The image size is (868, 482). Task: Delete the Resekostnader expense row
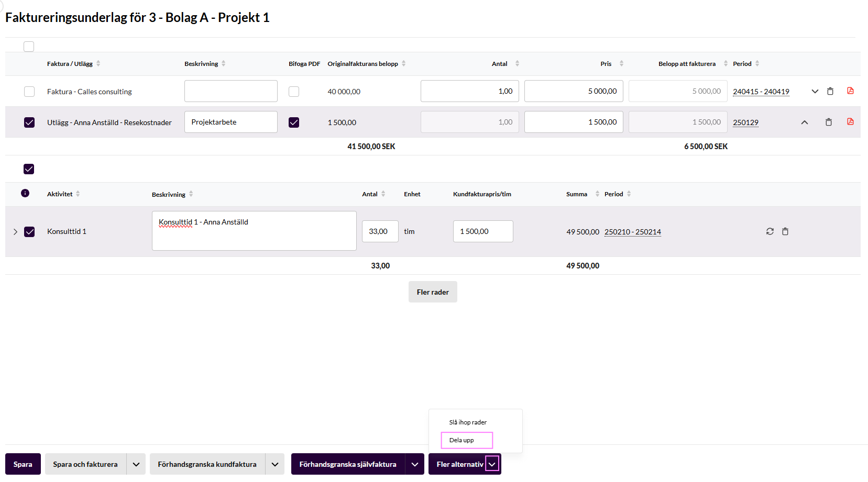pyautogui.click(x=829, y=122)
